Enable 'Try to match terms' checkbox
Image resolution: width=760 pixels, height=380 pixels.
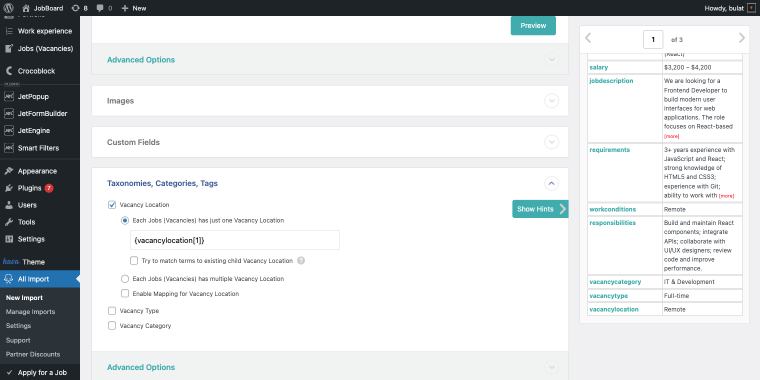point(134,261)
